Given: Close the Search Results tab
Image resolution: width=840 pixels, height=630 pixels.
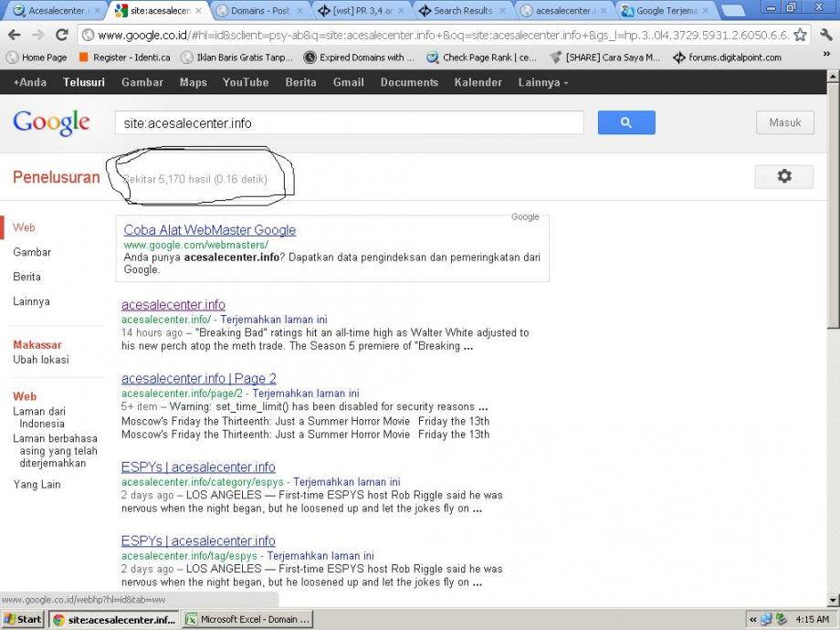Looking at the screenshot, I should [x=502, y=11].
